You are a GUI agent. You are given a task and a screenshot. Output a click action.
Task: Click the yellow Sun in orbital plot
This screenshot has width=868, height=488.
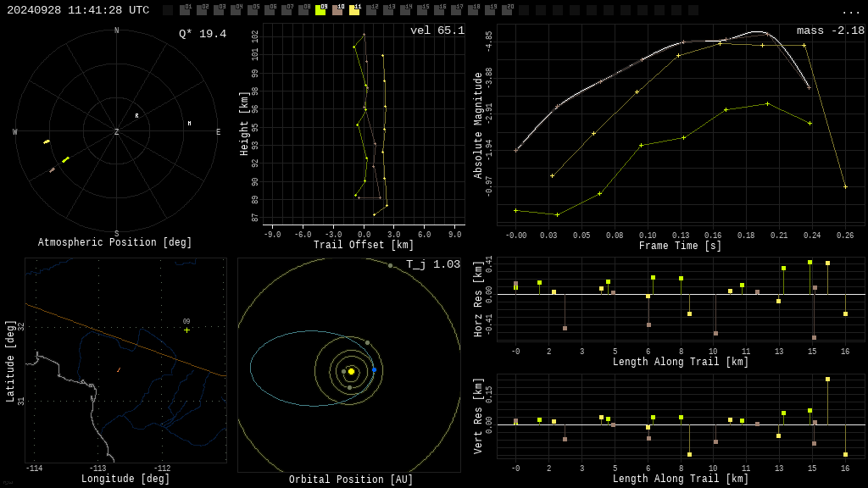[x=351, y=371]
